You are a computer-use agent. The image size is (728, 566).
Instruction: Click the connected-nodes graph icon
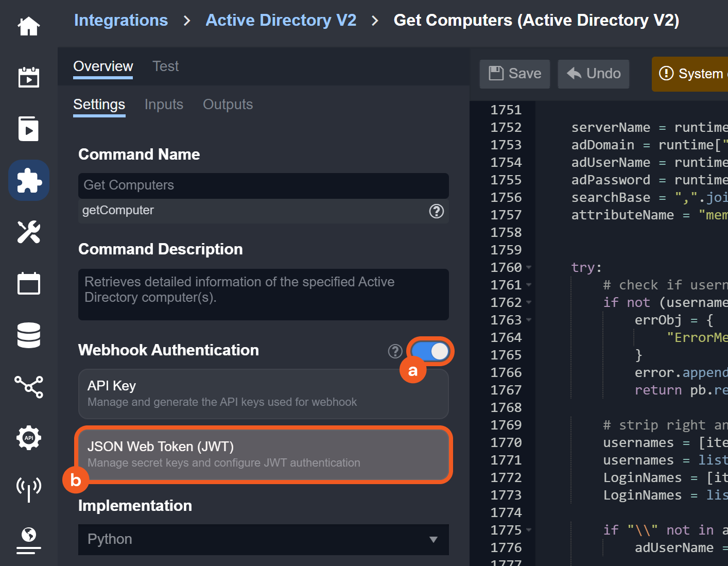[29, 387]
